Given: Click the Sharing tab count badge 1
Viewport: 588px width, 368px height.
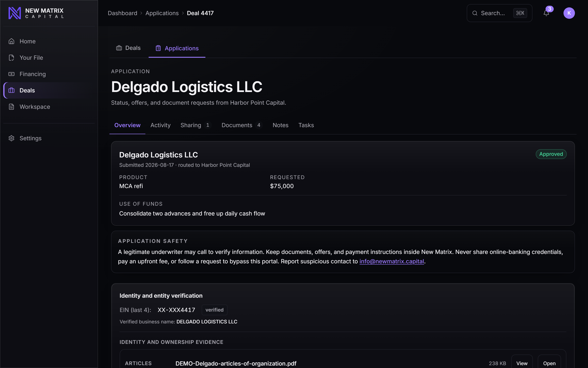Looking at the screenshot, I should coord(208,125).
